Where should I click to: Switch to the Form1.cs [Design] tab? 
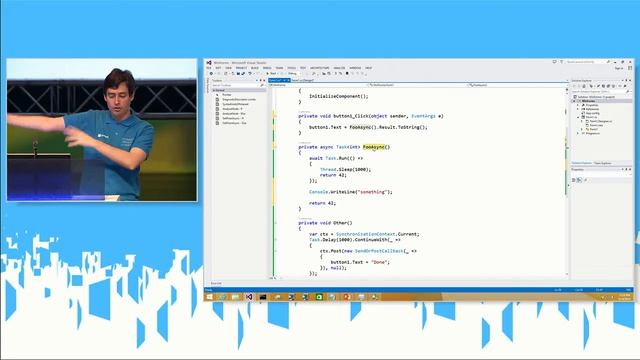point(302,80)
